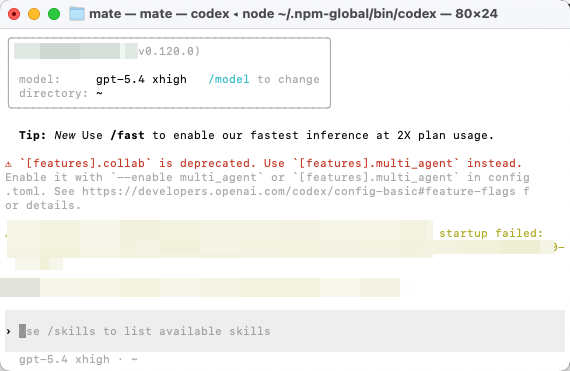Screen dimensions: 570x371
Task: Click the directory tilde value
Action: pos(99,93)
